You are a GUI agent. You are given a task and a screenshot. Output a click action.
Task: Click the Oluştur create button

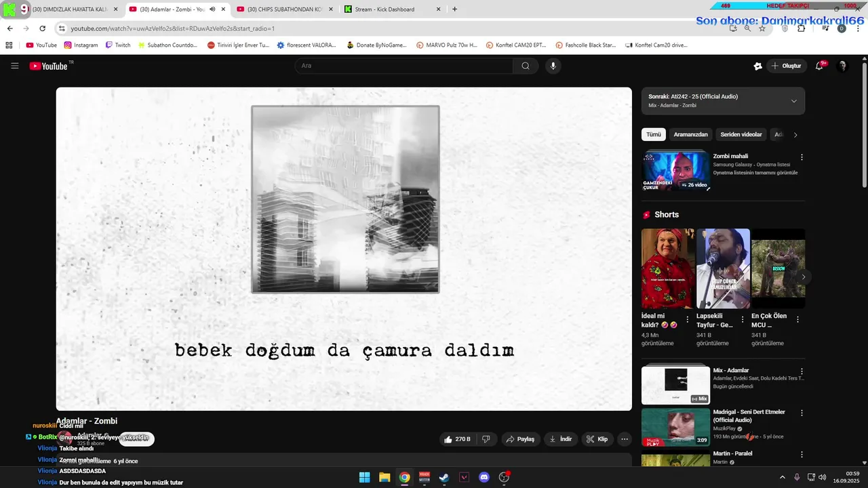click(787, 66)
